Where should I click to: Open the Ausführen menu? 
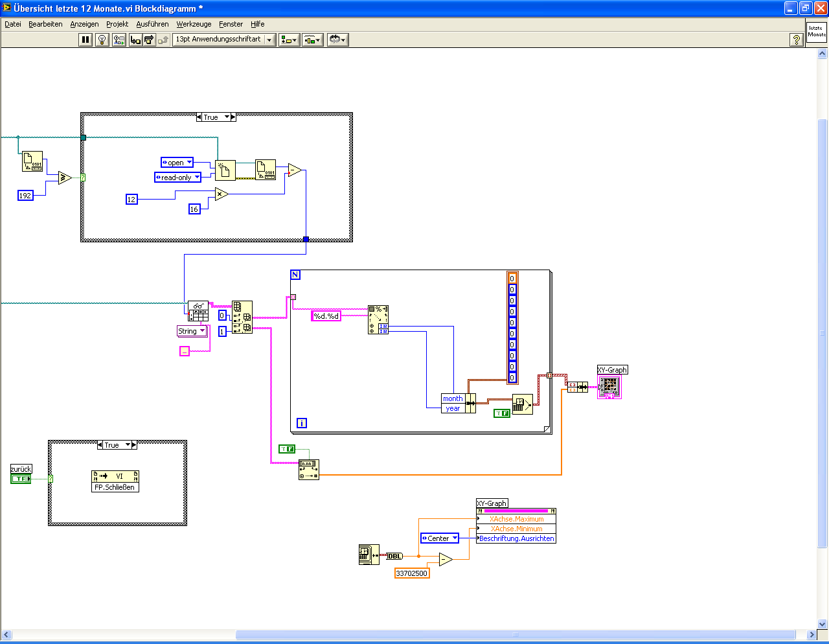click(152, 24)
